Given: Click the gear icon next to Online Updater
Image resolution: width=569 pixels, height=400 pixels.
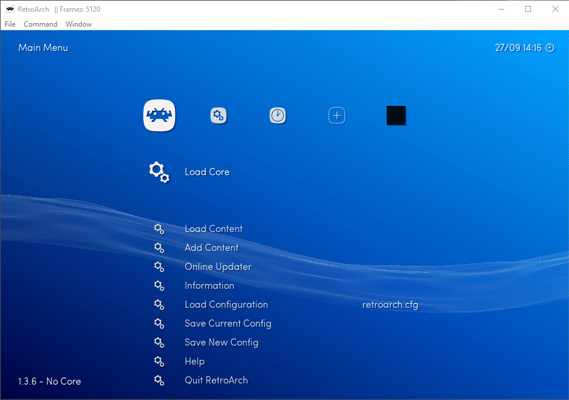Looking at the screenshot, I should 159,267.
